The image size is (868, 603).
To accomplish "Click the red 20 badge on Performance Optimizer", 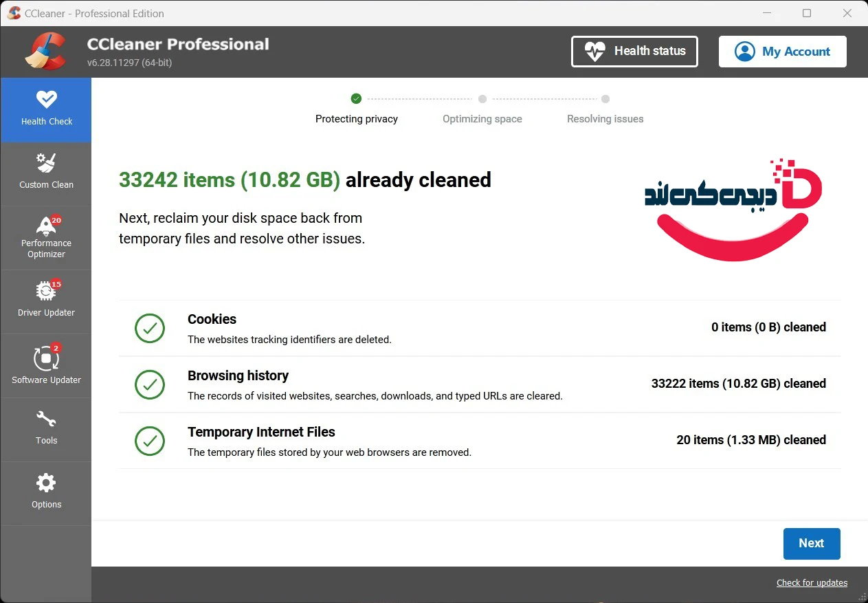I will coord(56,221).
